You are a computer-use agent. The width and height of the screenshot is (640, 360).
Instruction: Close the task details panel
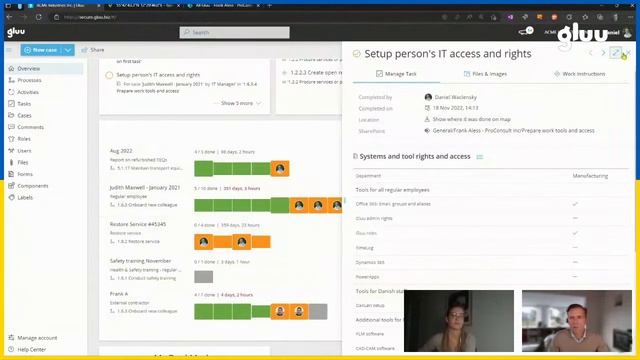(629, 53)
